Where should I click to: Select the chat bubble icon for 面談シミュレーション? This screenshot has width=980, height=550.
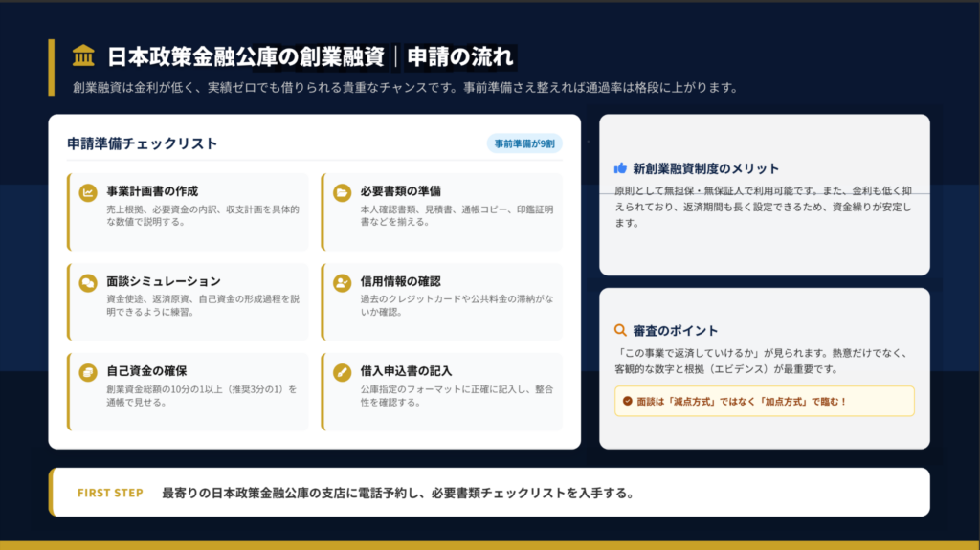tap(88, 282)
